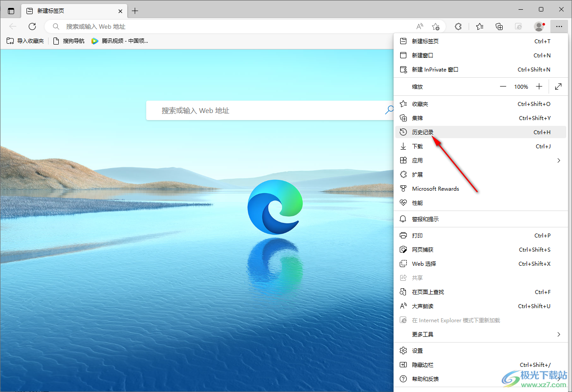Expand the 更多工具 submenu
This screenshot has height=392, width=572.
coord(481,334)
